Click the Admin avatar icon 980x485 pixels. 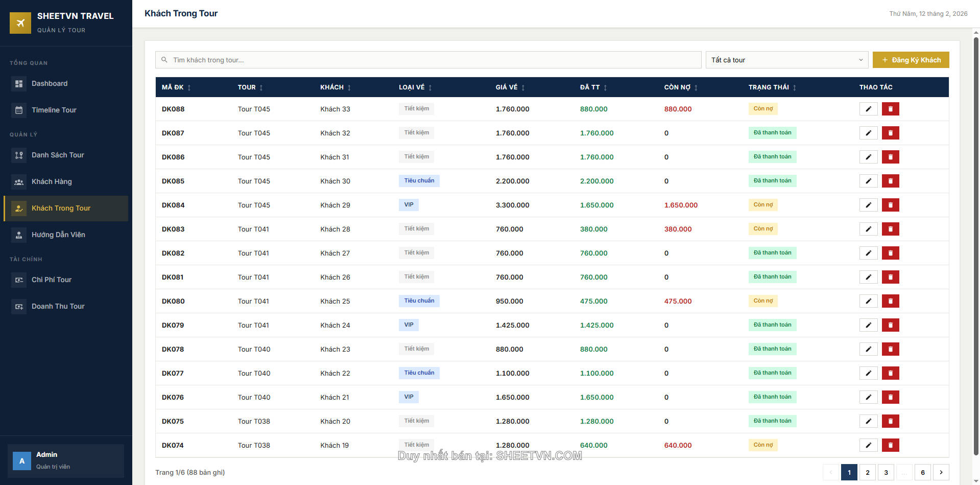tap(22, 460)
